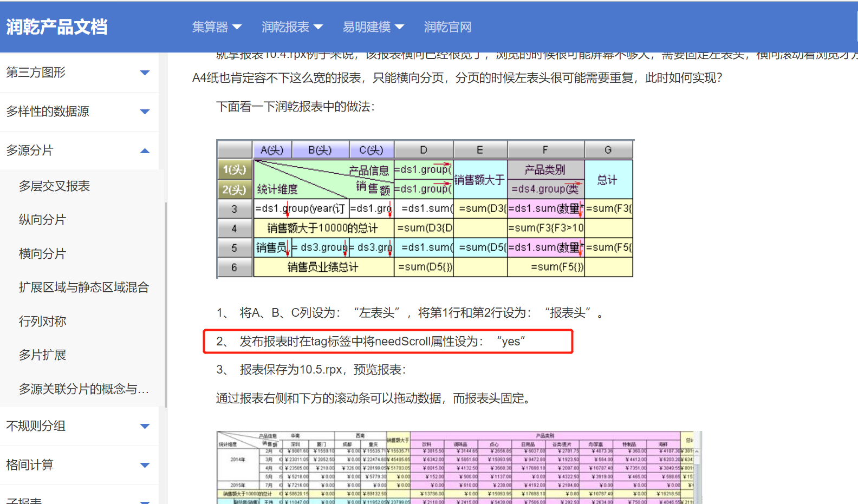Expand the 格间计算 arrow icon
858x504 pixels.
pyautogui.click(x=145, y=465)
